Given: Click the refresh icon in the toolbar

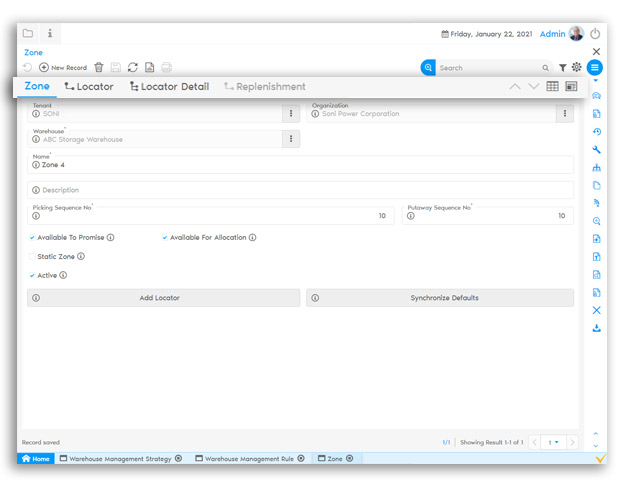Looking at the screenshot, I should pyautogui.click(x=132, y=67).
